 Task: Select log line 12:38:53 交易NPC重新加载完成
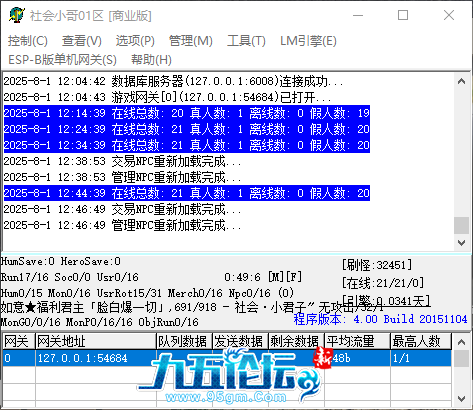122,161
